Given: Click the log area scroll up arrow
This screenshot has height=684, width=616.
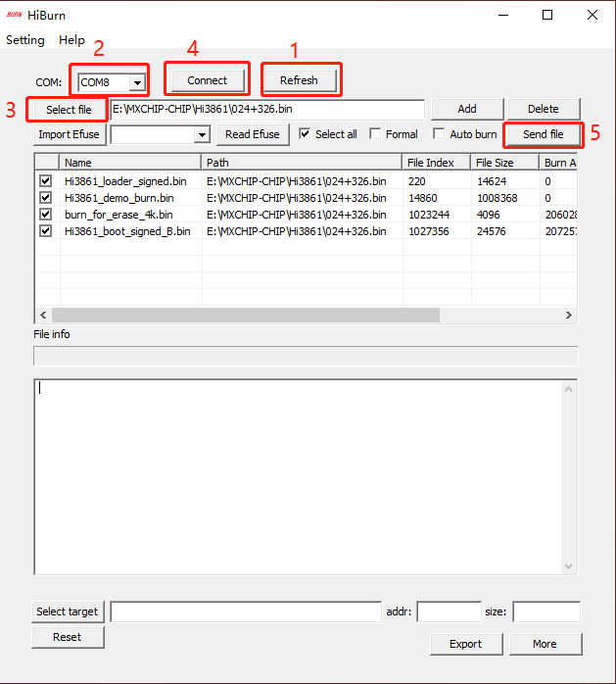Looking at the screenshot, I should click(568, 389).
